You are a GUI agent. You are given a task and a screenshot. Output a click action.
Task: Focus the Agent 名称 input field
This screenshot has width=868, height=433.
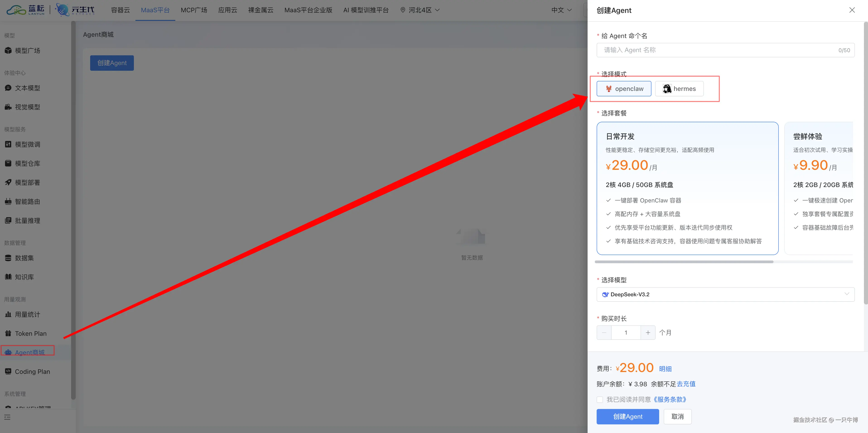click(x=725, y=50)
